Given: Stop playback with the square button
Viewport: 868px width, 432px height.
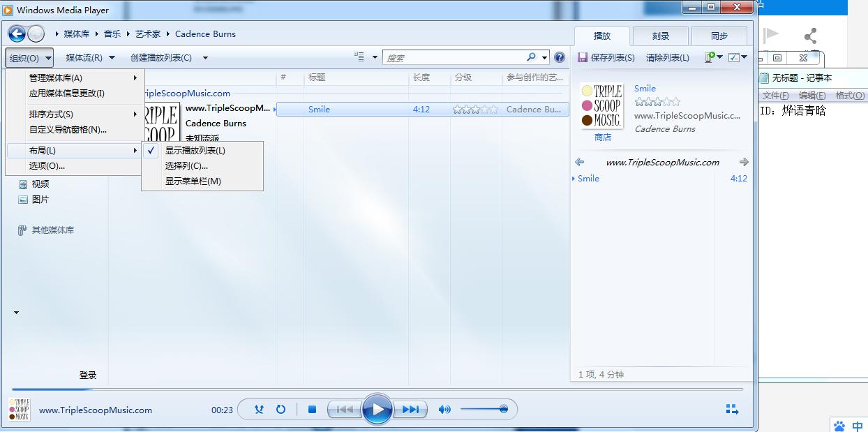Looking at the screenshot, I should [x=313, y=410].
